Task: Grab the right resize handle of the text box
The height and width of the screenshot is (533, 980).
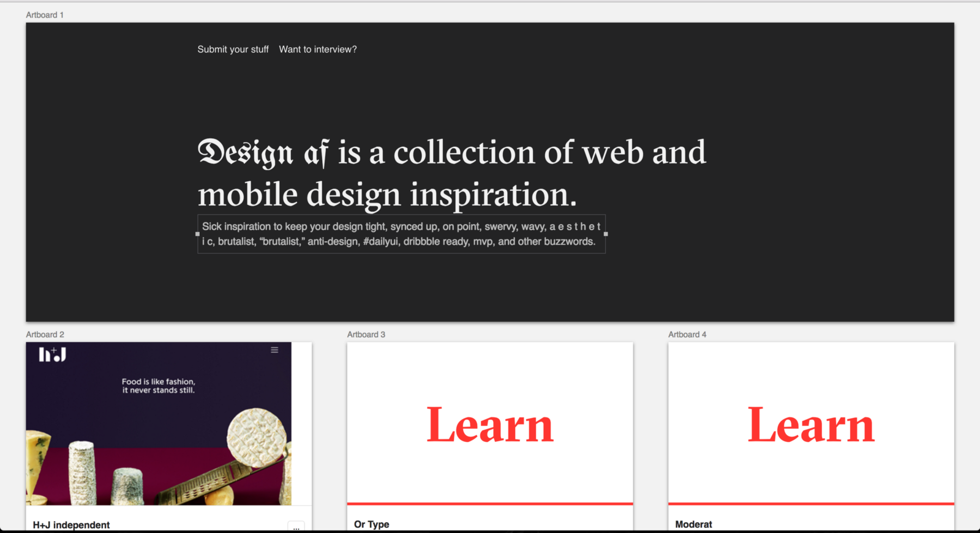Action: point(606,234)
